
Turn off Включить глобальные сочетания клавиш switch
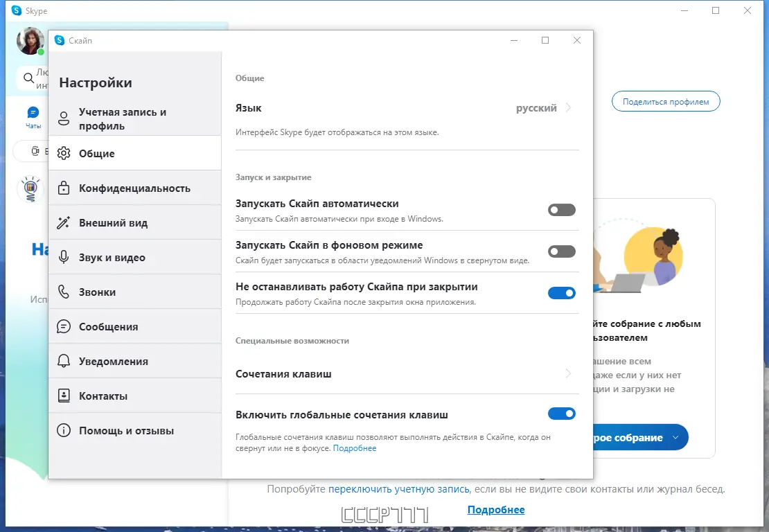[x=562, y=414]
